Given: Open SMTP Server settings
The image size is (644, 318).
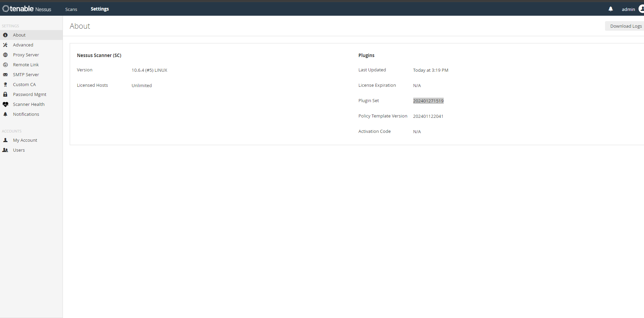Looking at the screenshot, I should click(x=31, y=74).
